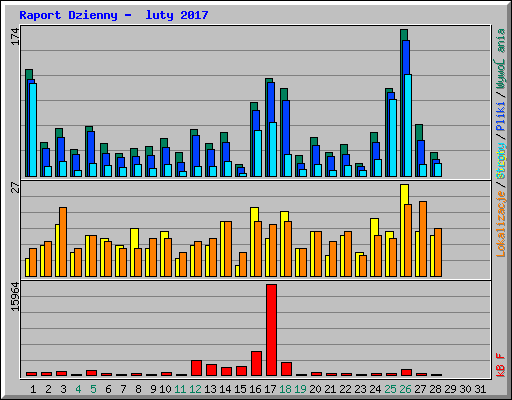Click green day label '25'
The image size is (512, 400).
tap(390, 389)
